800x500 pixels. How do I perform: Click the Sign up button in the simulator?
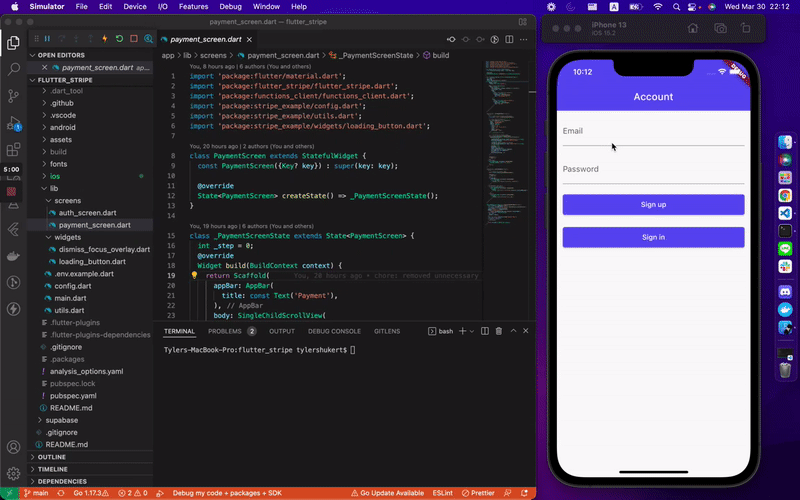point(653,205)
